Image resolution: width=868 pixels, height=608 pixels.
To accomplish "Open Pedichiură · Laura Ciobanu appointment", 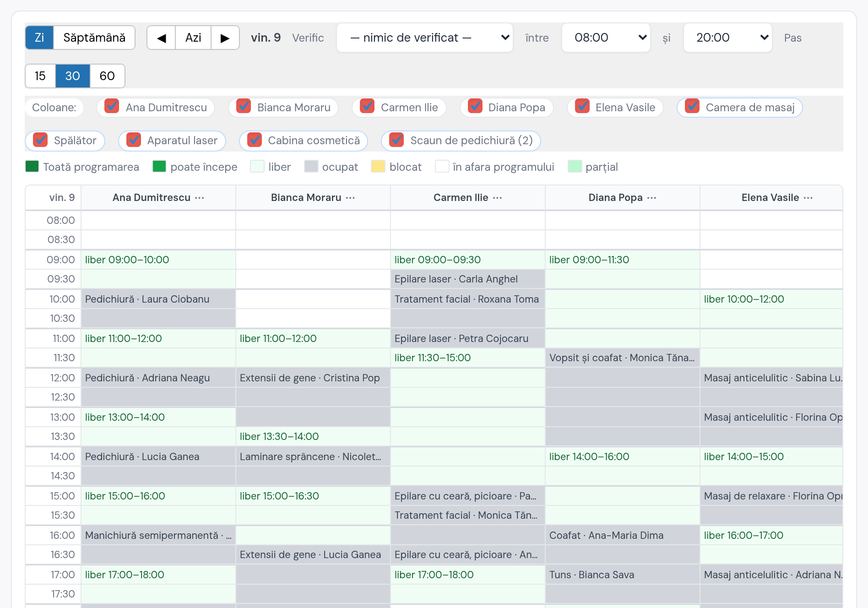I will click(x=158, y=299).
